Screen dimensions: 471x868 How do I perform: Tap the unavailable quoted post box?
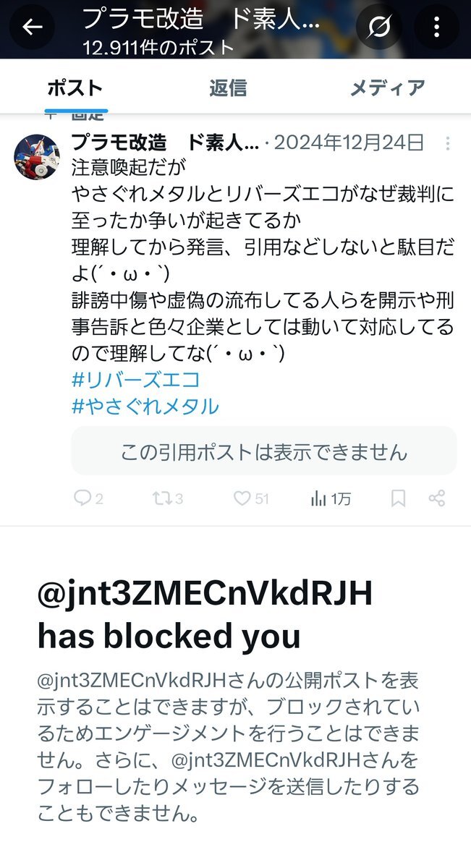(x=264, y=451)
